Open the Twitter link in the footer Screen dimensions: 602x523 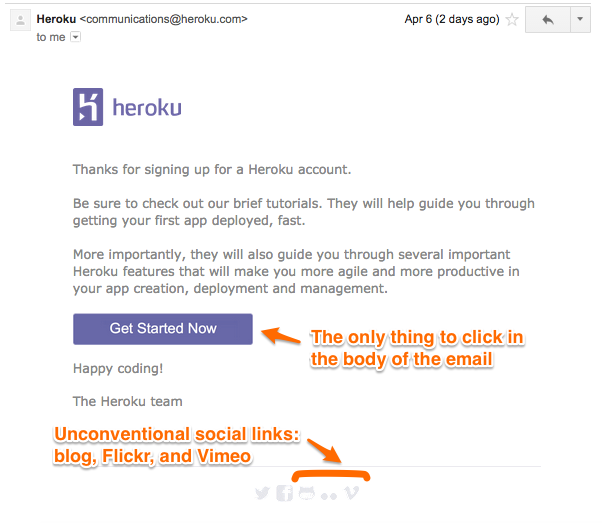tap(262, 493)
